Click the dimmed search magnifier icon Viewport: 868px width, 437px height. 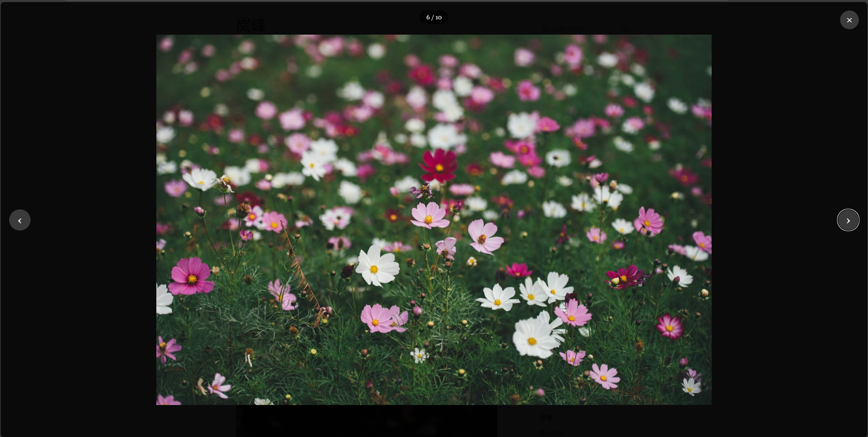(625, 29)
